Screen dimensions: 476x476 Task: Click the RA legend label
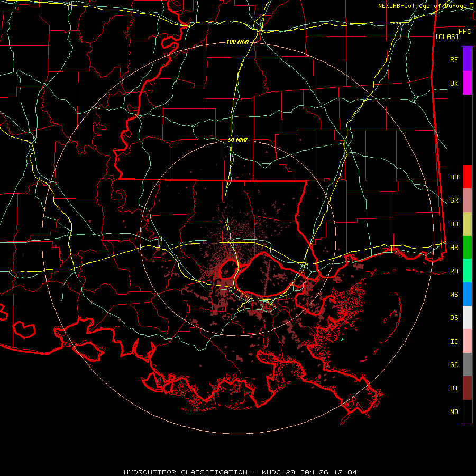[x=454, y=271]
